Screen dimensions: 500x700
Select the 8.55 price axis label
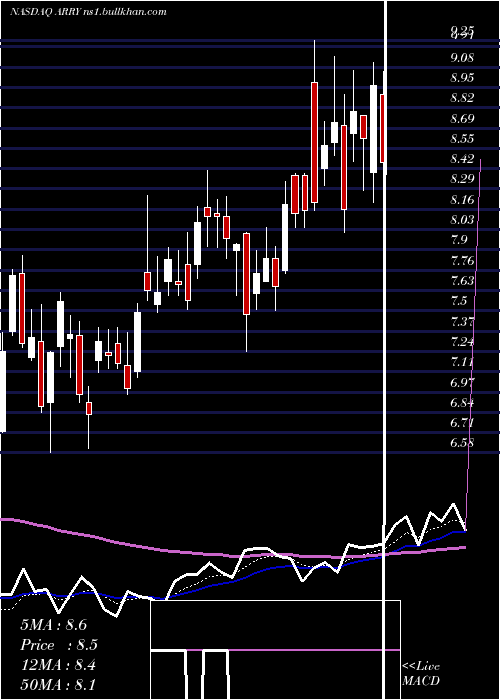point(462,139)
